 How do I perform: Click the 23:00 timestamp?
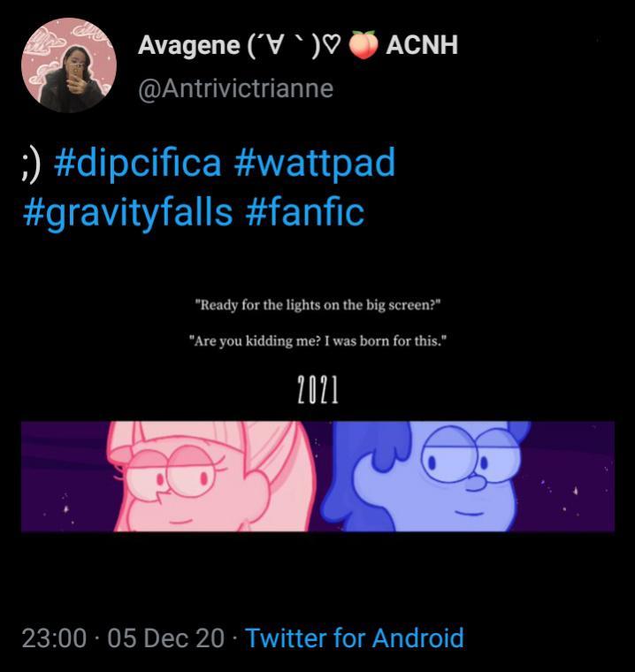54,638
